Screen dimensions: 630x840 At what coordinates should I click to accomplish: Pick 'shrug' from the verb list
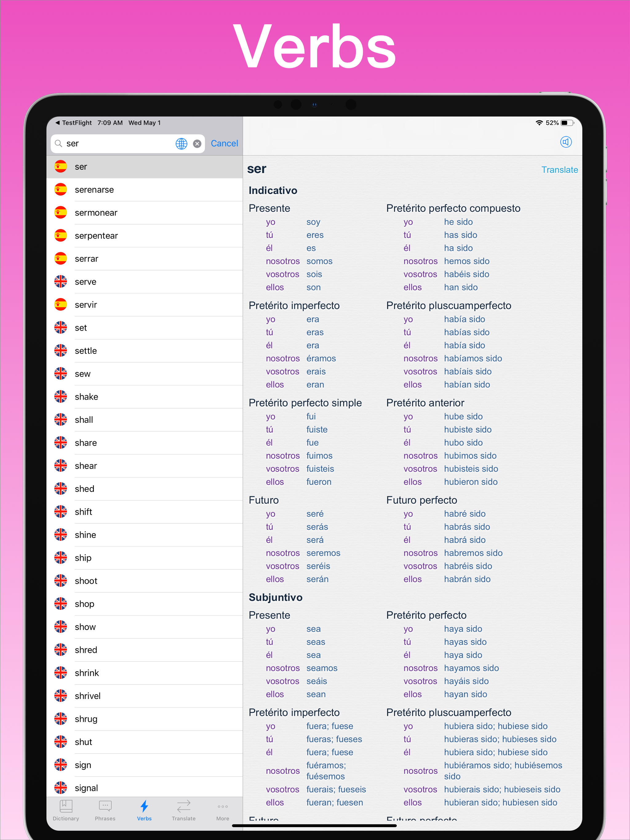(86, 719)
